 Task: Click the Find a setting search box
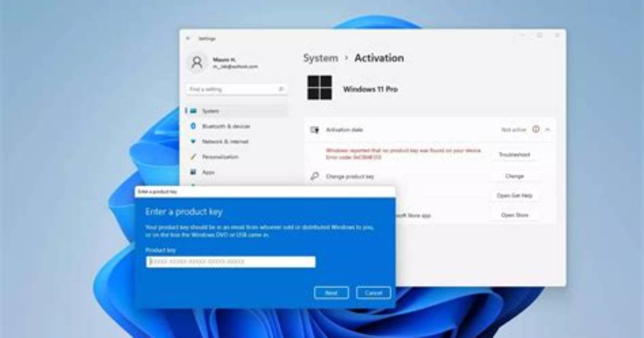(x=236, y=89)
